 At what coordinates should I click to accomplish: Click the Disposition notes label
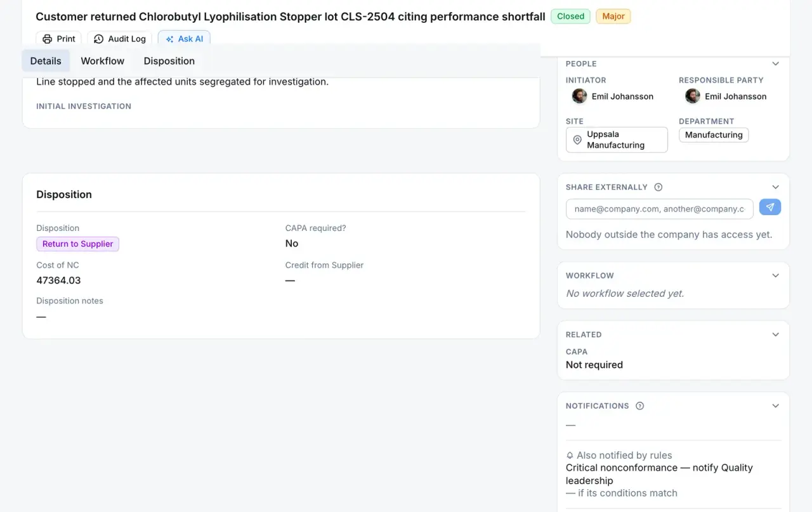(70, 301)
